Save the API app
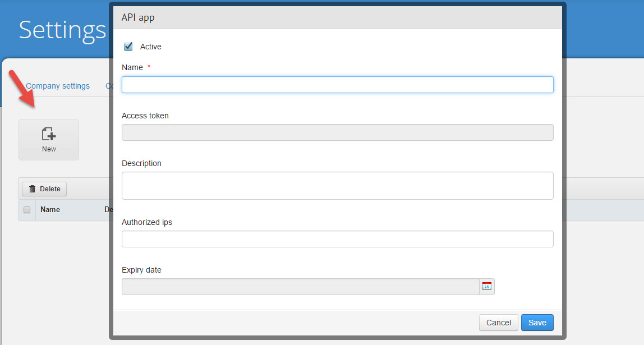Viewport: 644px width, 345px height. pyautogui.click(x=537, y=322)
